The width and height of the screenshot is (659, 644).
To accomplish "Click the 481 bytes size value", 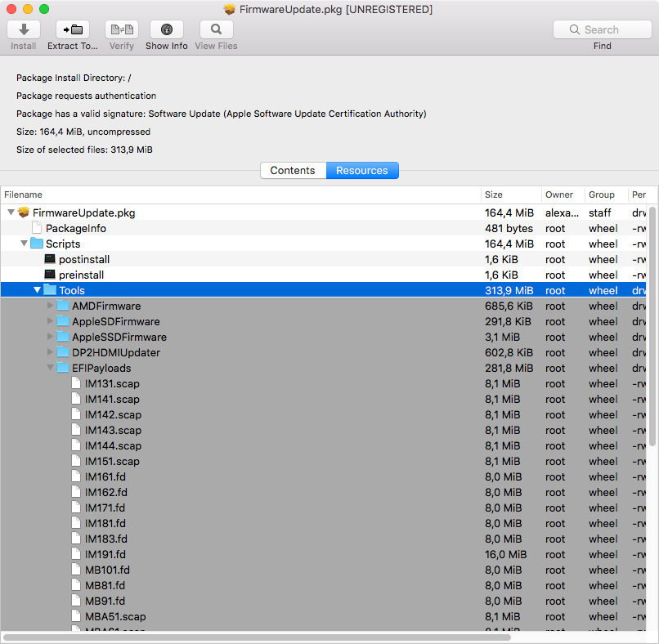I will 509,229.
